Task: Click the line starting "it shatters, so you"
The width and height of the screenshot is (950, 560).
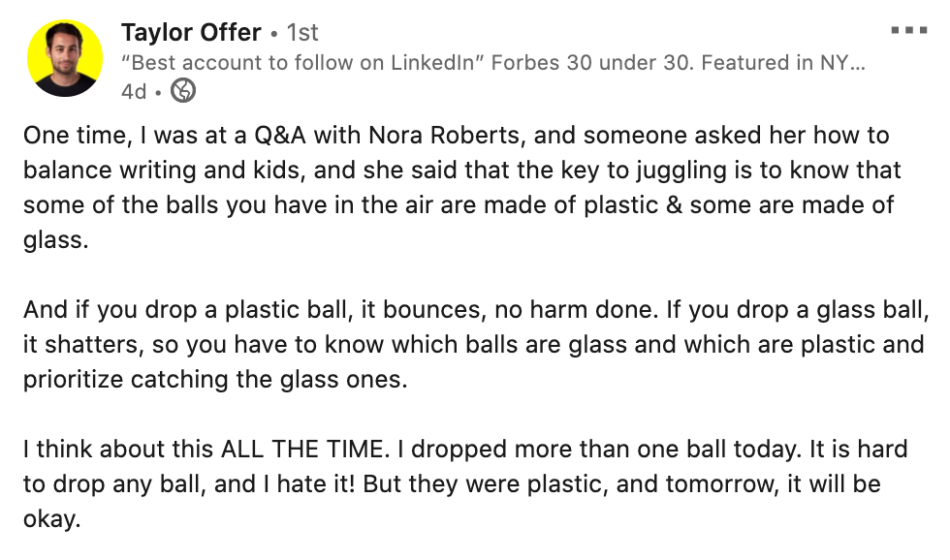Action: pyautogui.click(x=473, y=346)
